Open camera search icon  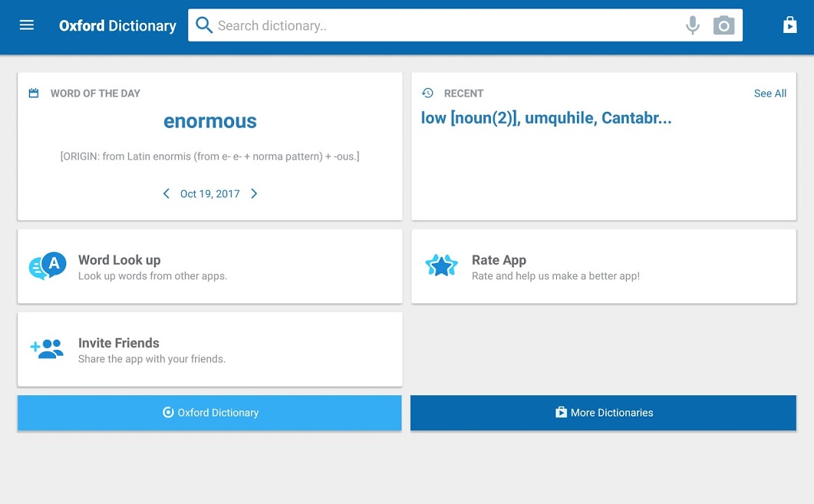click(x=723, y=25)
